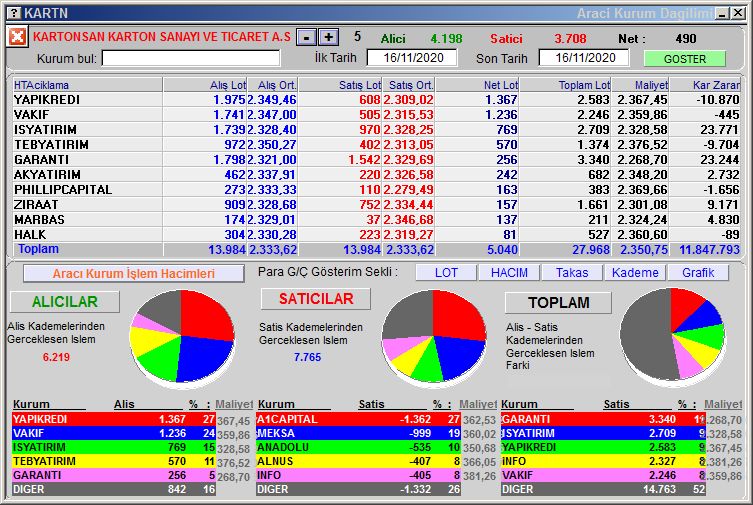Click red GARANTI row in total list
Screen dimensions: 753x505
603,419
